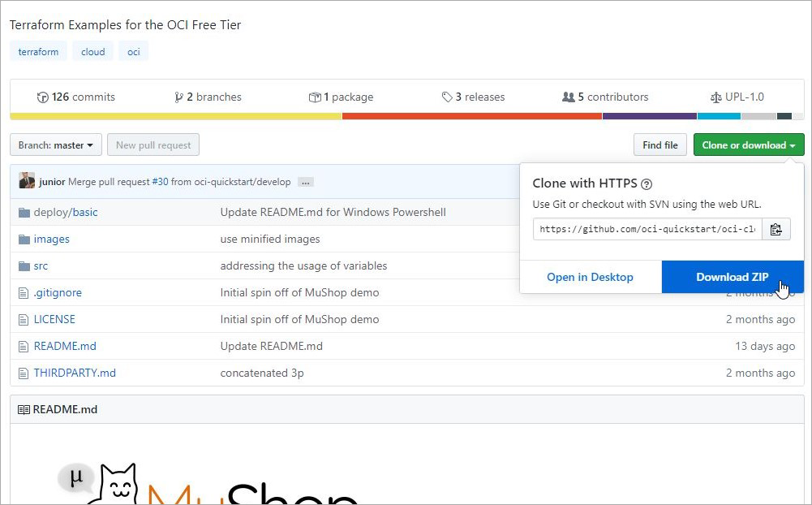Click the Find file button
Viewport: 812px width, 505px height.
click(x=660, y=145)
